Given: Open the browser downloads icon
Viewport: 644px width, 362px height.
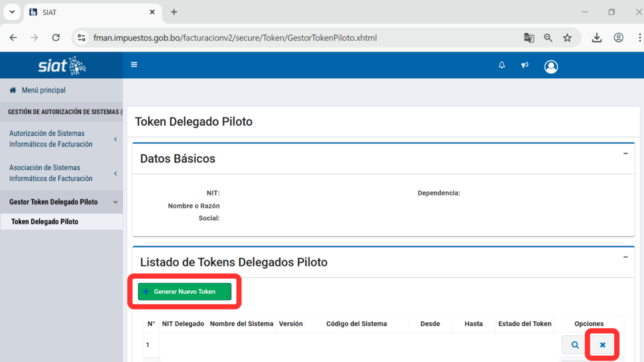Looking at the screenshot, I should coord(596,38).
